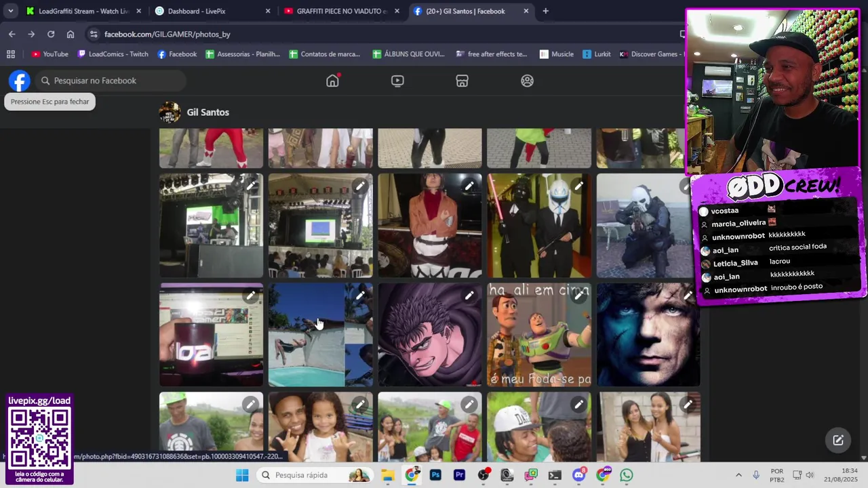868x488 pixels.
Task: Open the Facebook Groups icon
Action: tap(527, 81)
